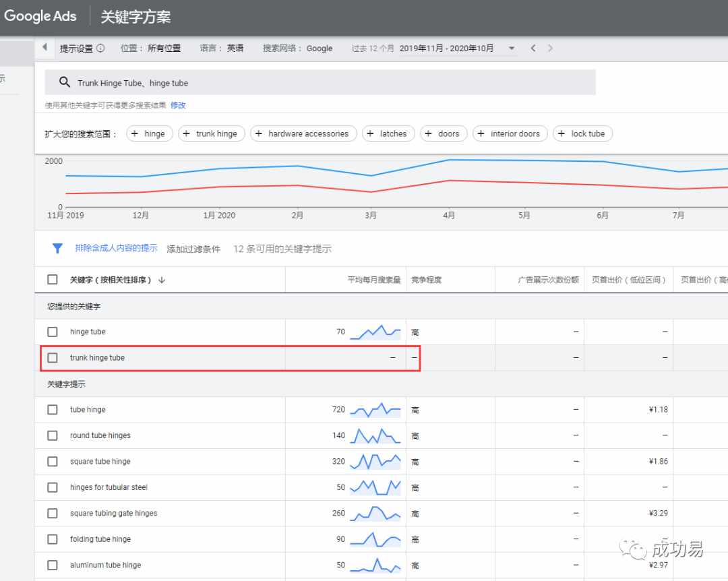
Task: Check the 'tube hinge' row checkbox
Action: click(53, 410)
